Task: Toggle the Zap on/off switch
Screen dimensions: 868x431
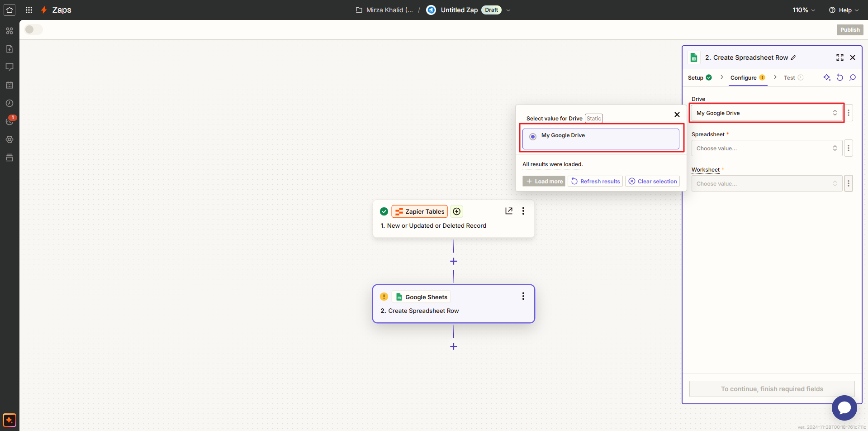Action: [x=33, y=29]
